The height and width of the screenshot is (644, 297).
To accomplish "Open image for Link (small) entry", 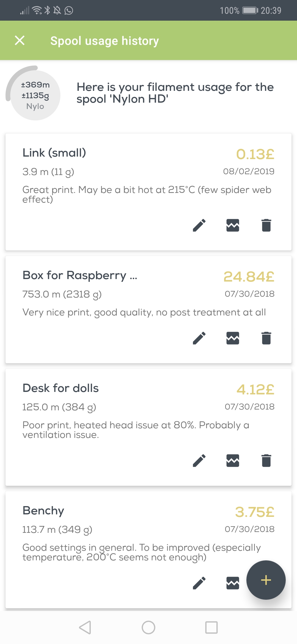I will [x=233, y=225].
